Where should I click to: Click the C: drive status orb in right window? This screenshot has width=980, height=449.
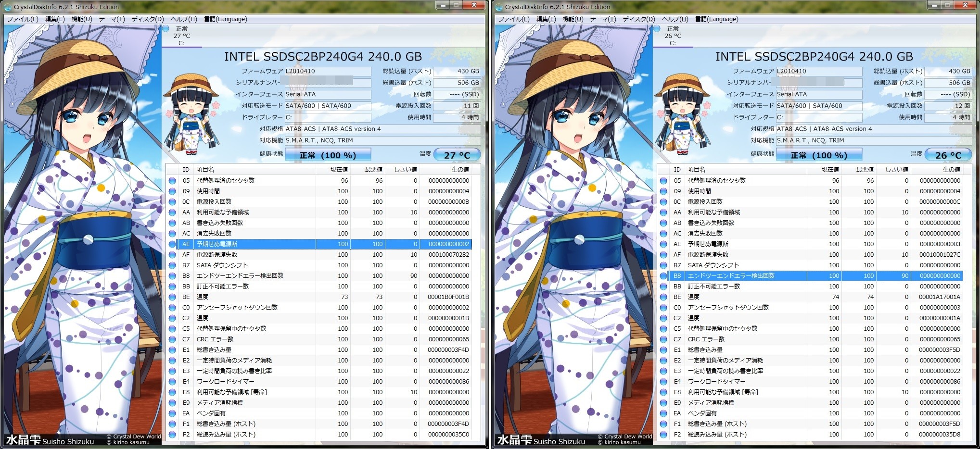[x=657, y=29]
